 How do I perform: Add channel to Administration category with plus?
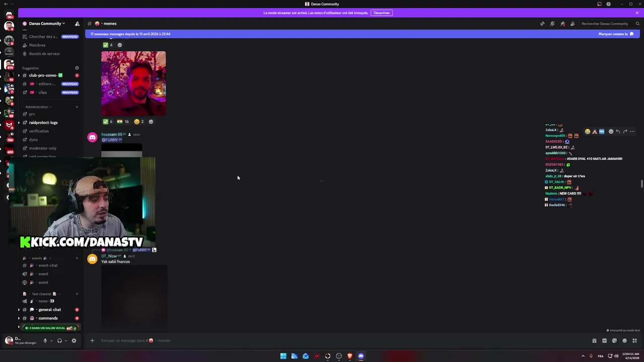pyautogui.click(x=77, y=107)
